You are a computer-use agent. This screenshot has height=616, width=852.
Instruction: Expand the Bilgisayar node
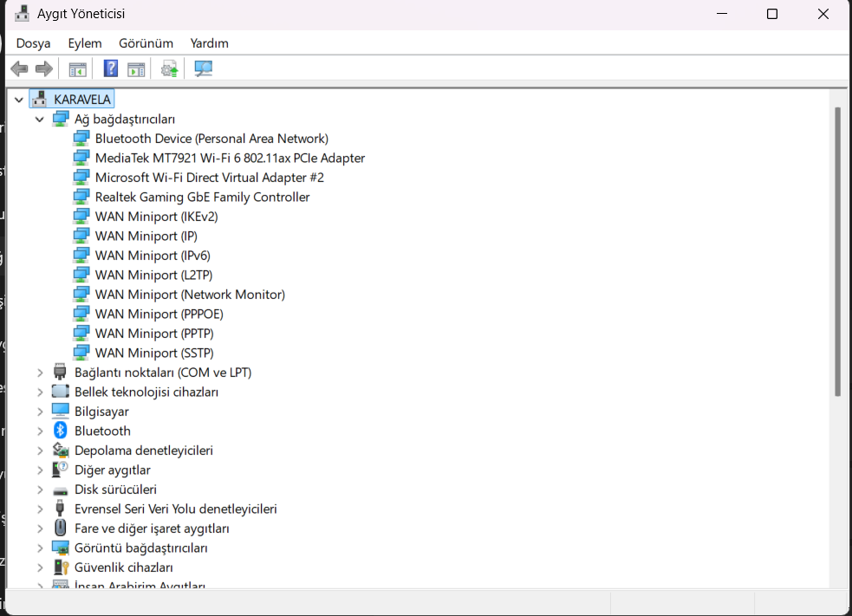tap(40, 412)
